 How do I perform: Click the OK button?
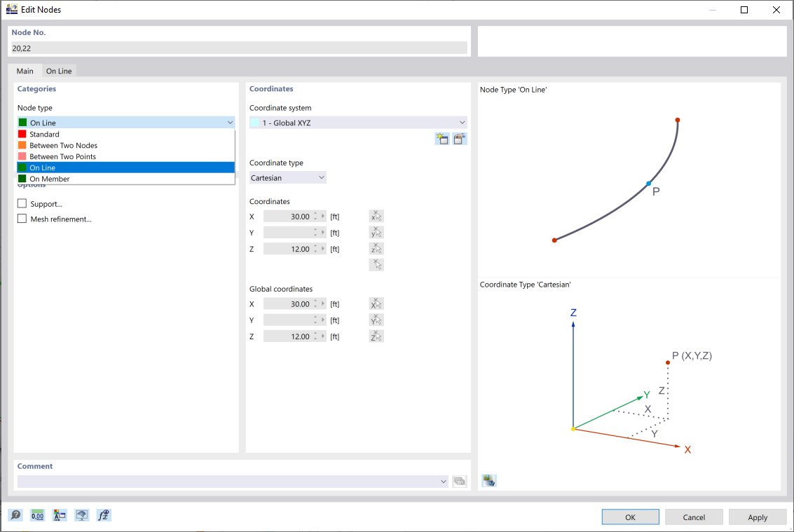[630, 517]
